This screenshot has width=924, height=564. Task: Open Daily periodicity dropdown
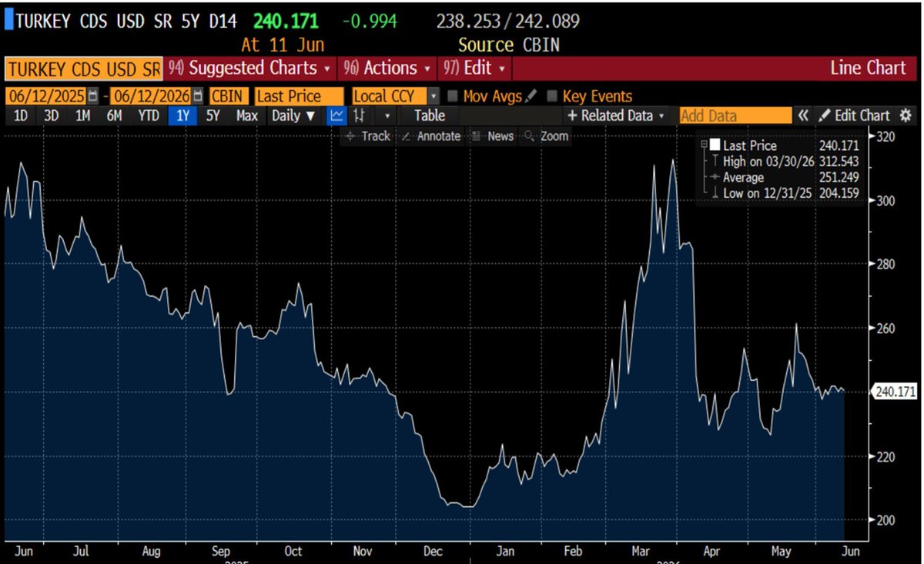pos(293,115)
